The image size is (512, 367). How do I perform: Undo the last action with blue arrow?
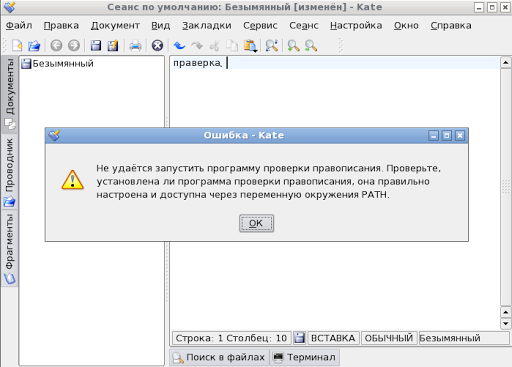click(x=179, y=45)
